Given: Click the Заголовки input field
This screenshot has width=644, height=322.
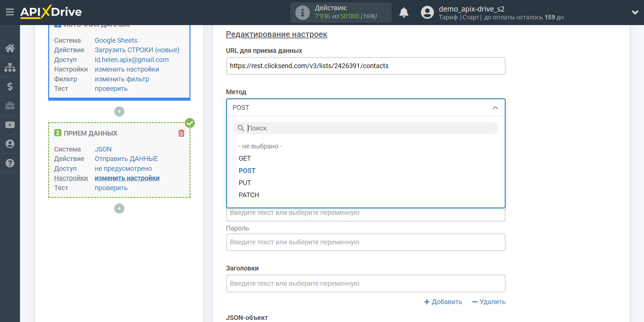Looking at the screenshot, I should (366, 283).
